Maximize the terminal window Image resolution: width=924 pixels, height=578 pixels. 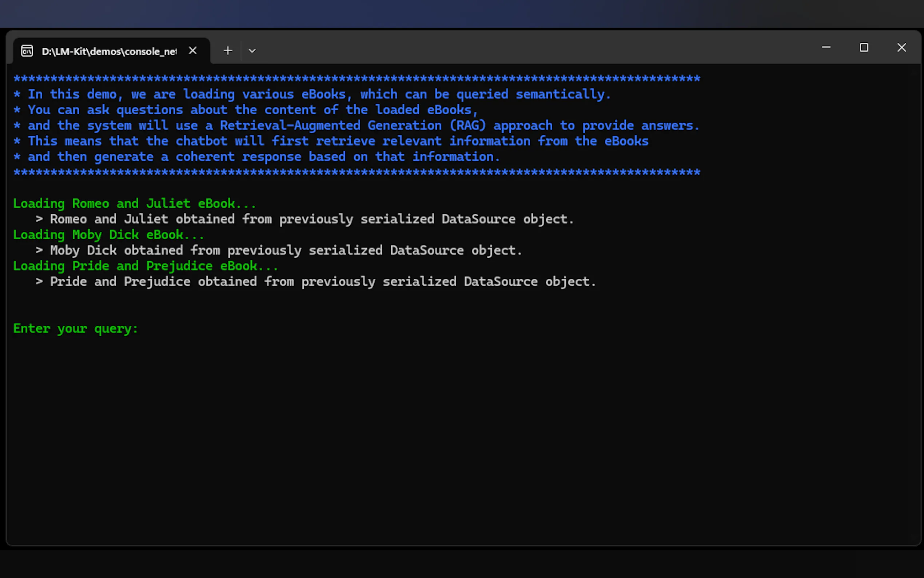tap(864, 47)
